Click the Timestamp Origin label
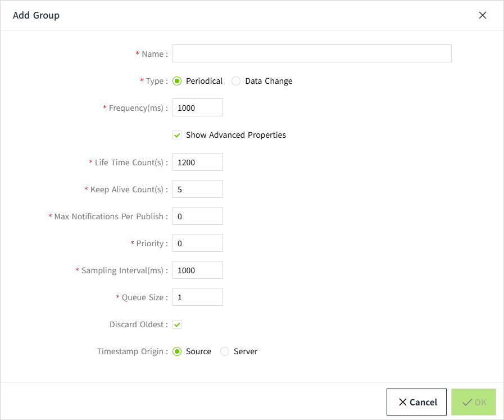The height and width of the screenshot is (420, 504). 130,351
